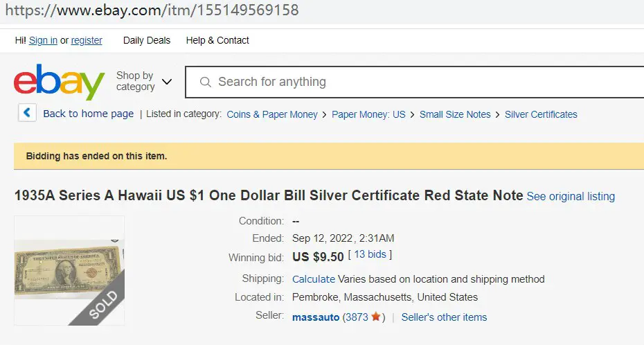Click the Sign in link
644x345 pixels.
pyautogui.click(x=43, y=40)
